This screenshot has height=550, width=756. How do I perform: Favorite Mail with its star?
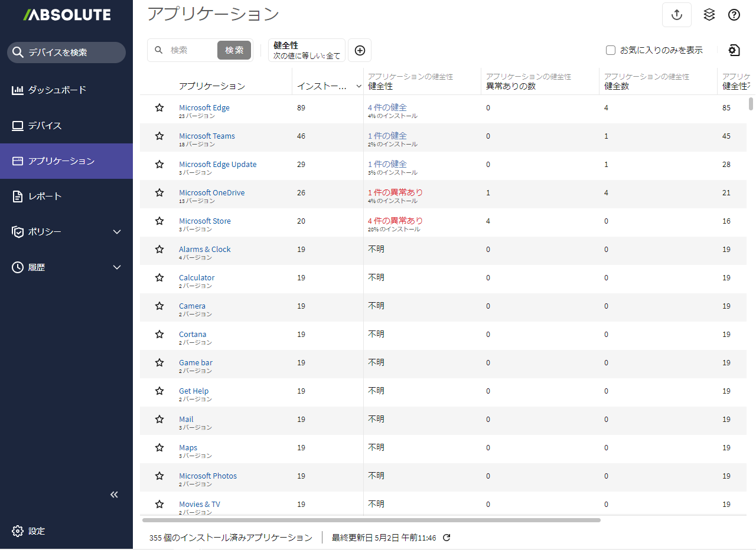pyautogui.click(x=159, y=420)
